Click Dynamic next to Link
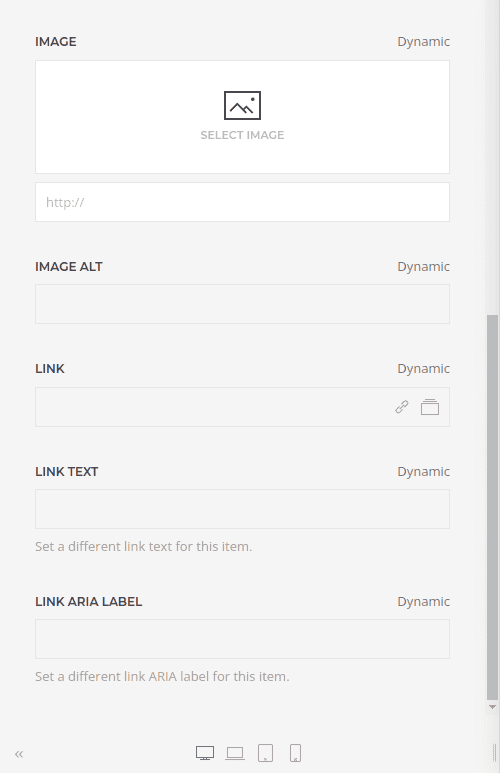 [424, 368]
